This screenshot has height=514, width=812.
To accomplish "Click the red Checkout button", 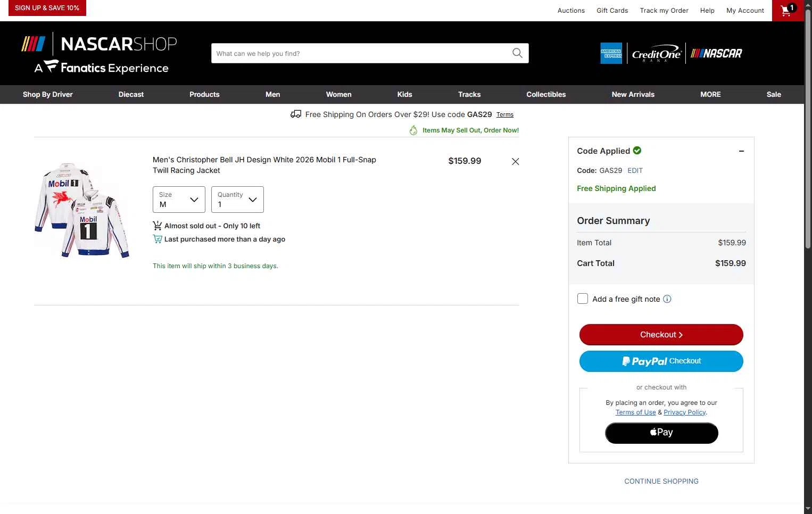I will pos(661,335).
